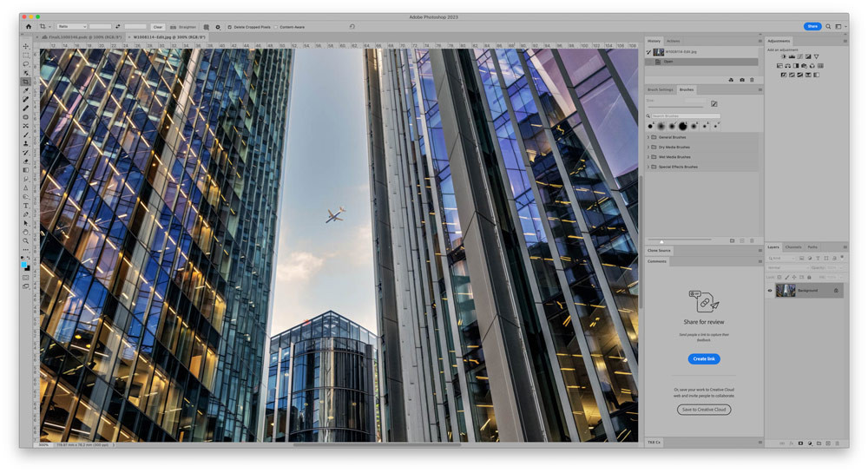The height and width of the screenshot is (473, 868).
Task: Expand the Dry Media Brushes folder
Action: (648, 148)
